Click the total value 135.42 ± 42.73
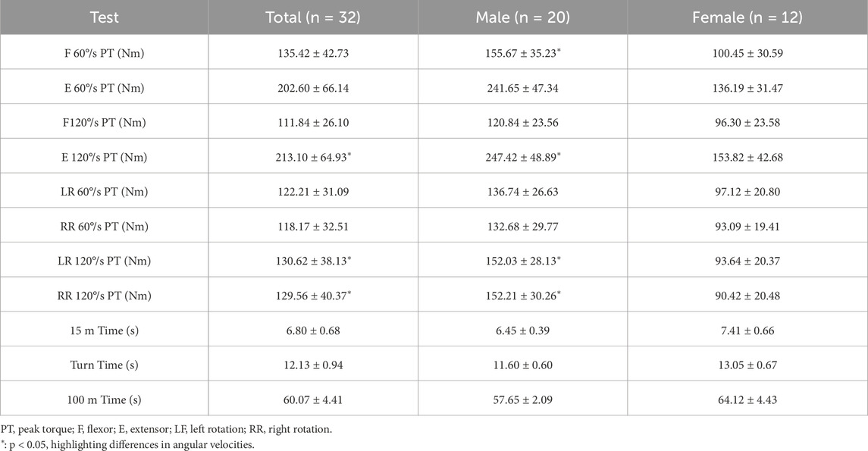This screenshot has width=868, height=451. pyautogui.click(x=312, y=52)
